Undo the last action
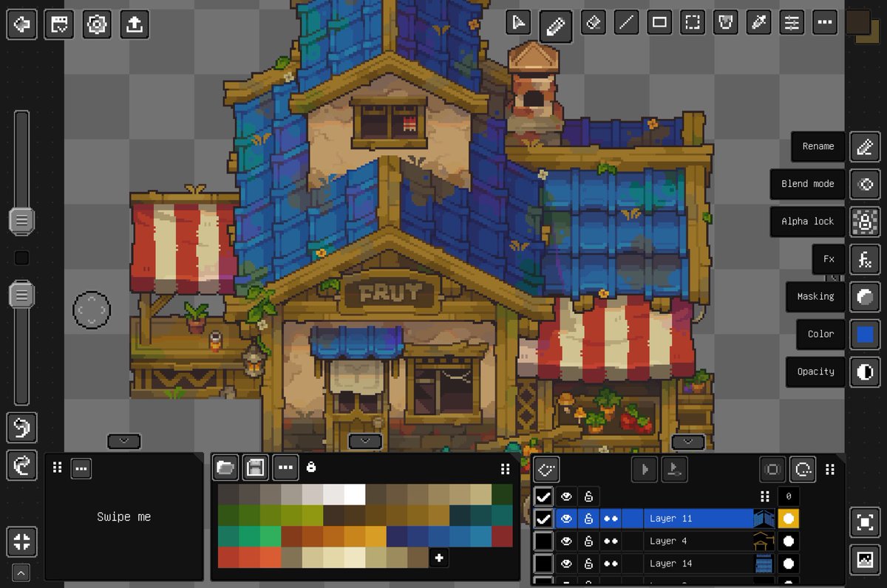Viewport: 887px width, 588px height. 21,428
